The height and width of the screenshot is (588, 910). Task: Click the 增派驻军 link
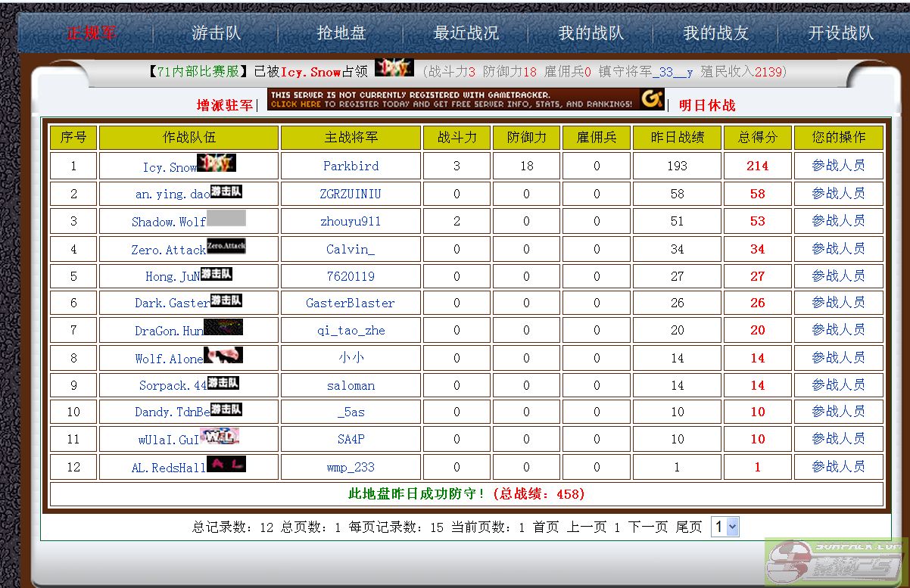(x=225, y=105)
